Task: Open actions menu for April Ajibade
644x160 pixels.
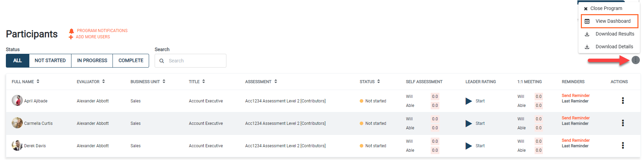Action: coord(623,101)
